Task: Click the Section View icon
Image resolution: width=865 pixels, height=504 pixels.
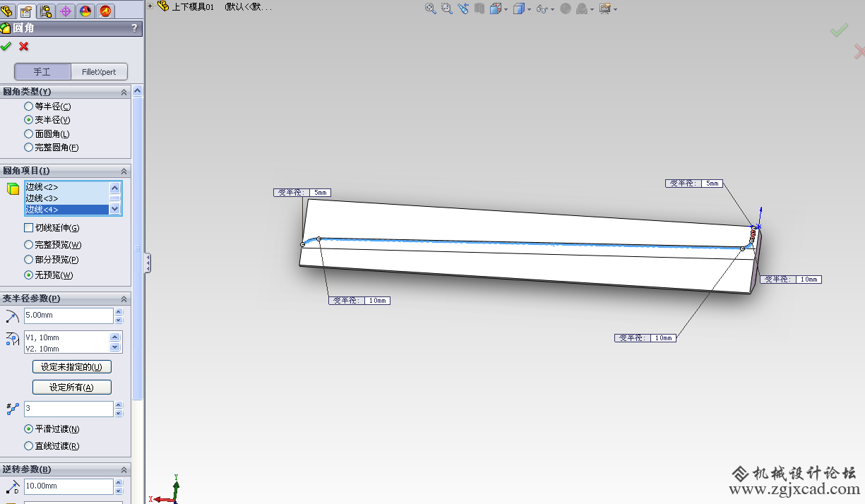Action: click(x=479, y=8)
